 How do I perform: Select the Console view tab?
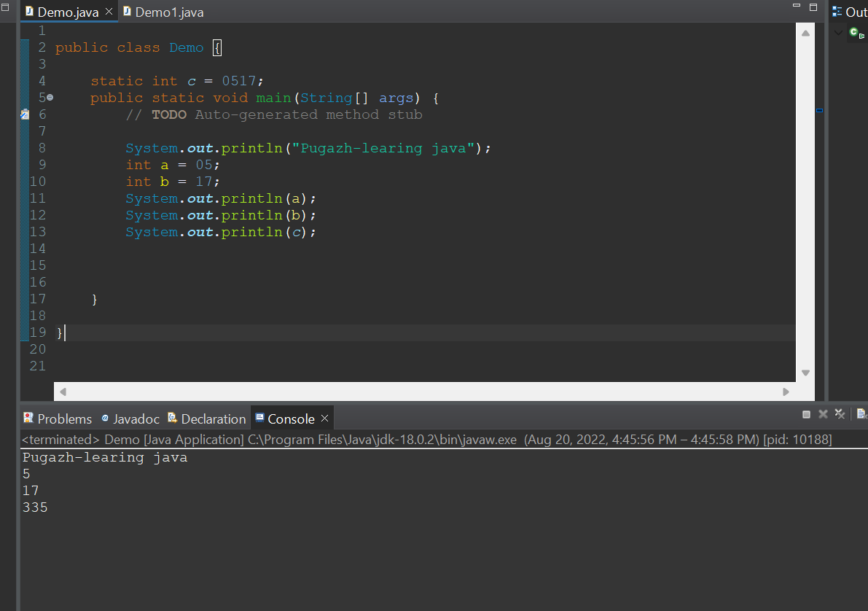[x=291, y=419]
